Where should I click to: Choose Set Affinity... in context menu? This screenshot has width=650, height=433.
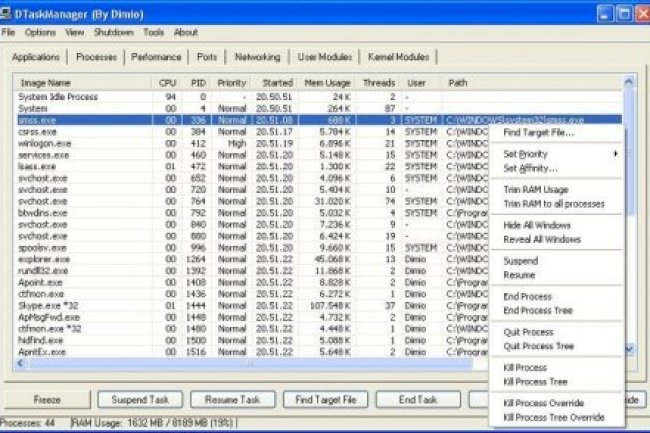click(x=557, y=168)
